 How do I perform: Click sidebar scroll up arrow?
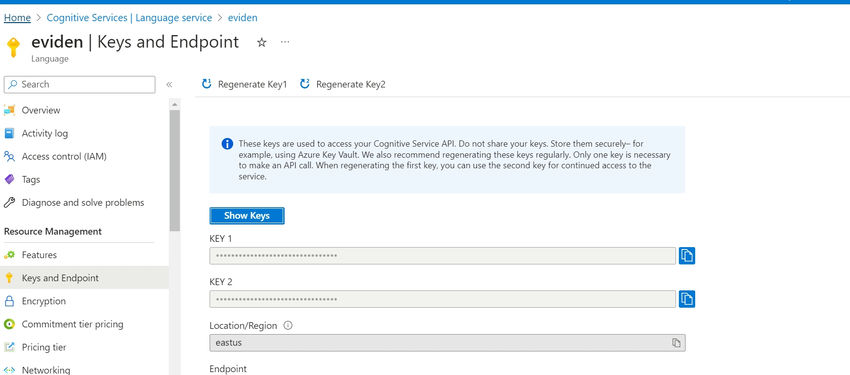175,104
